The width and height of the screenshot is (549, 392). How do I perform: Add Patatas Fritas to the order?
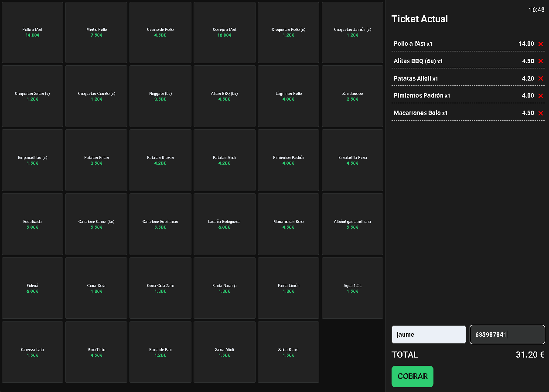(x=96, y=160)
